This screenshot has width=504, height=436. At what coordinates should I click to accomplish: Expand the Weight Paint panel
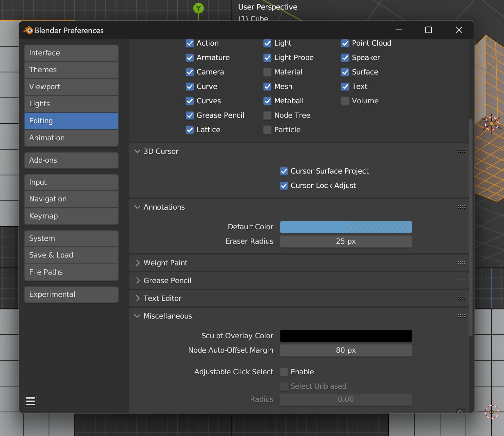[138, 263]
